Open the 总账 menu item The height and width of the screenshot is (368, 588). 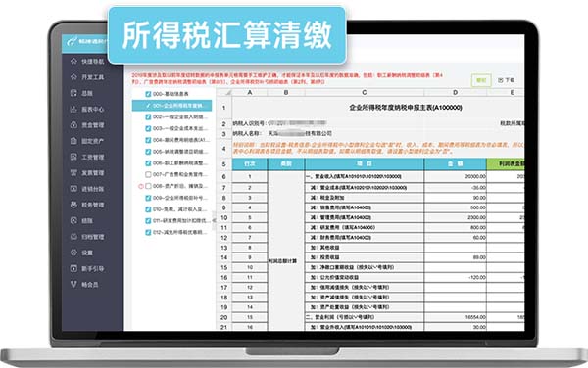click(x=87, y=93)
